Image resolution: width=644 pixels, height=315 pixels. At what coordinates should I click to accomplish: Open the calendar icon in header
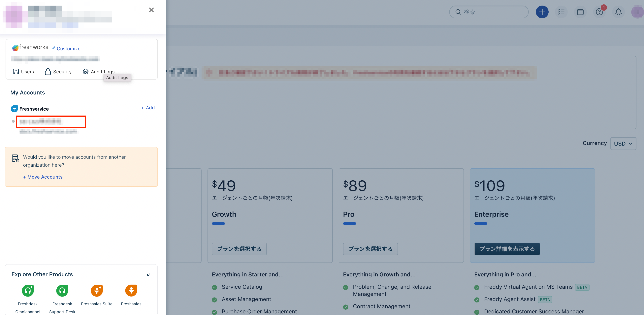coord(580,12)
